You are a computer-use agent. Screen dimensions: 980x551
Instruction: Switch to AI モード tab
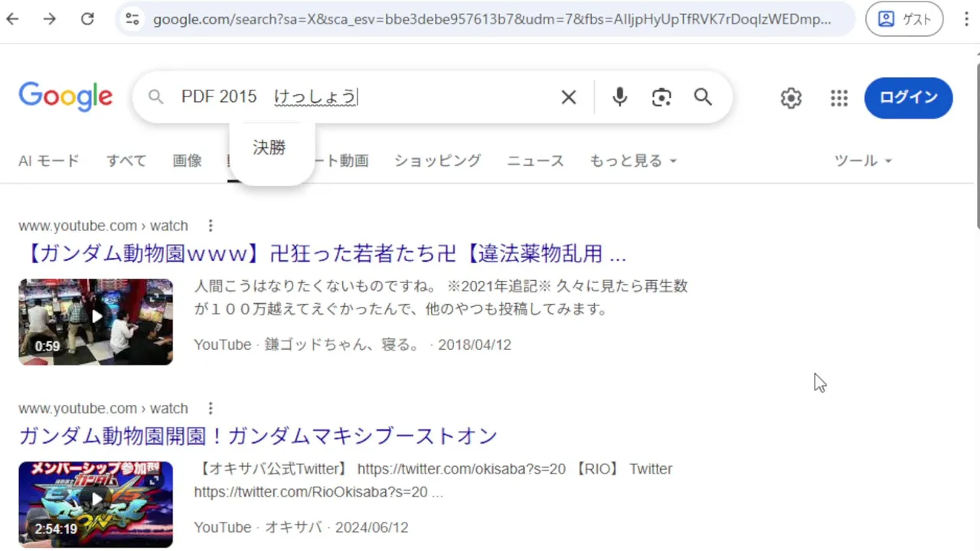49,161
